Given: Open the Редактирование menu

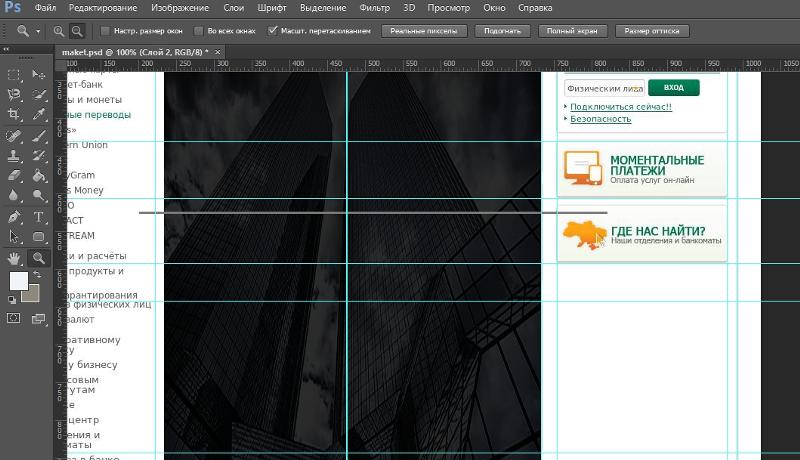Looking at the screenshot, I should tap(103, 8).
